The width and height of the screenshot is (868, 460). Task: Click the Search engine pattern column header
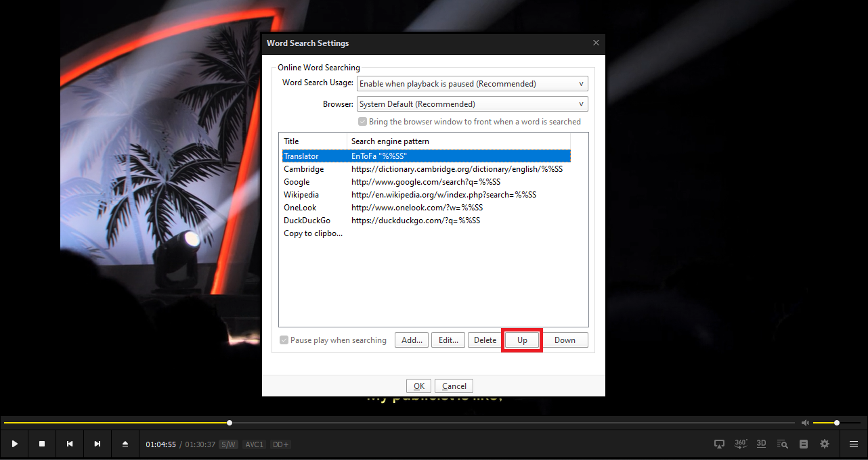[x=458, y=141]
